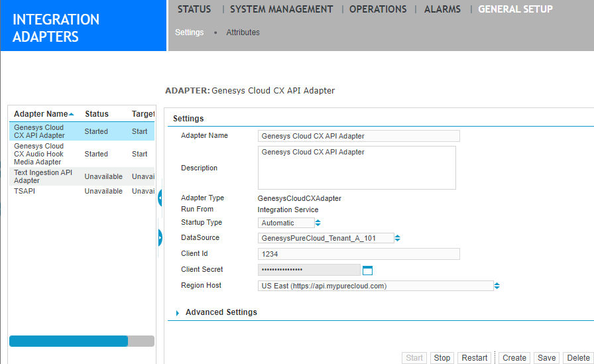Select Text Ingestion API Adapter row

click(82, 176)
